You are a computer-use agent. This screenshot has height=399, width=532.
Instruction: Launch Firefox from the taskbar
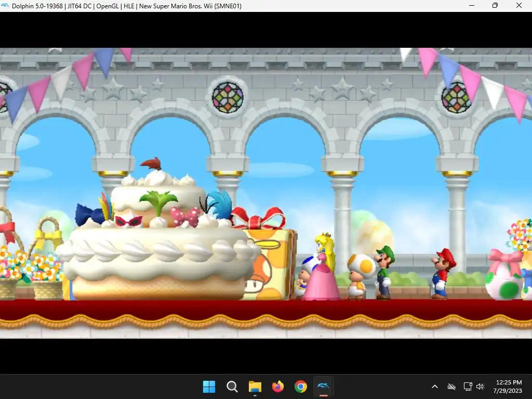tap(278, 387)
